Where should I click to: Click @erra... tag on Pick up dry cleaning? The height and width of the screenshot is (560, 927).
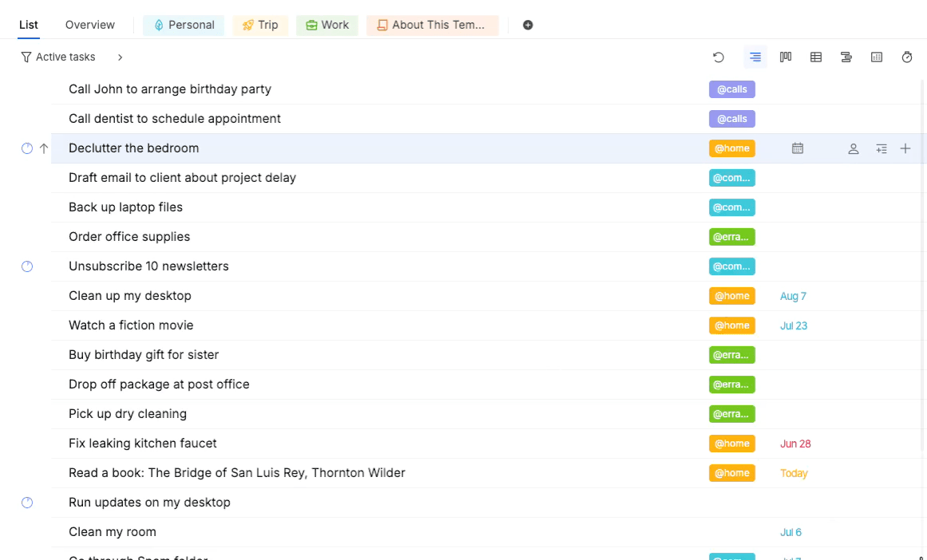(732, 415)
